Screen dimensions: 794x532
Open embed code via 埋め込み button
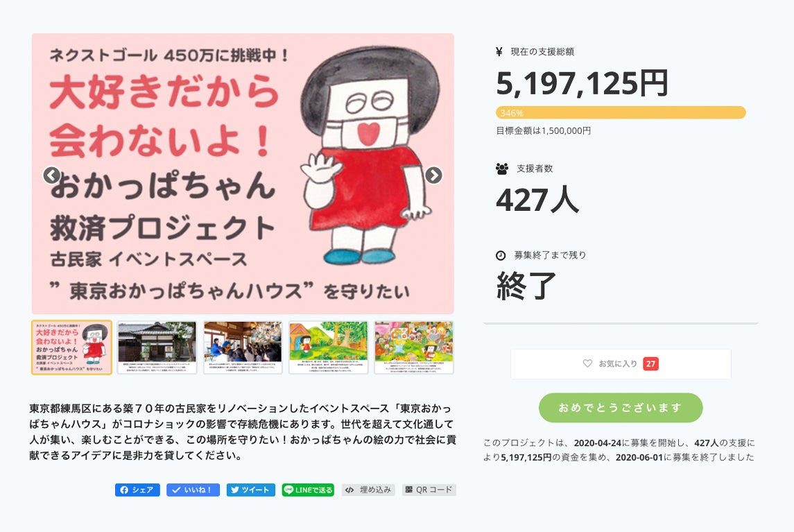pyautogui.click(x=368, y=490)
